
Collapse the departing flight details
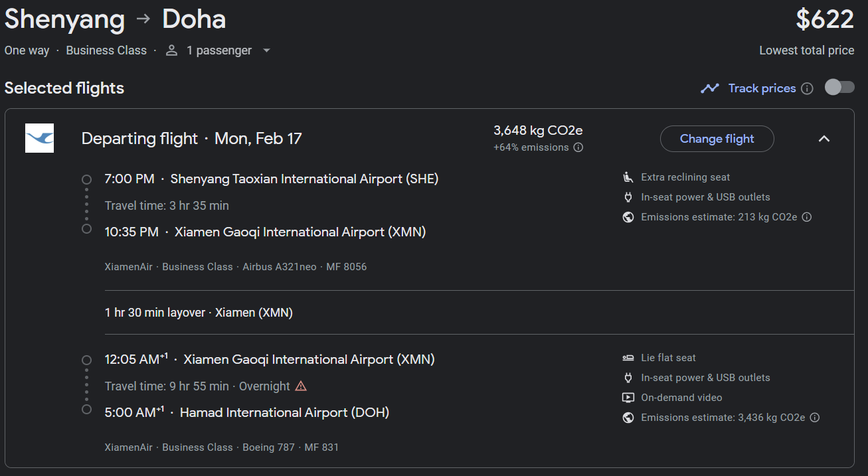coord(824,139)
